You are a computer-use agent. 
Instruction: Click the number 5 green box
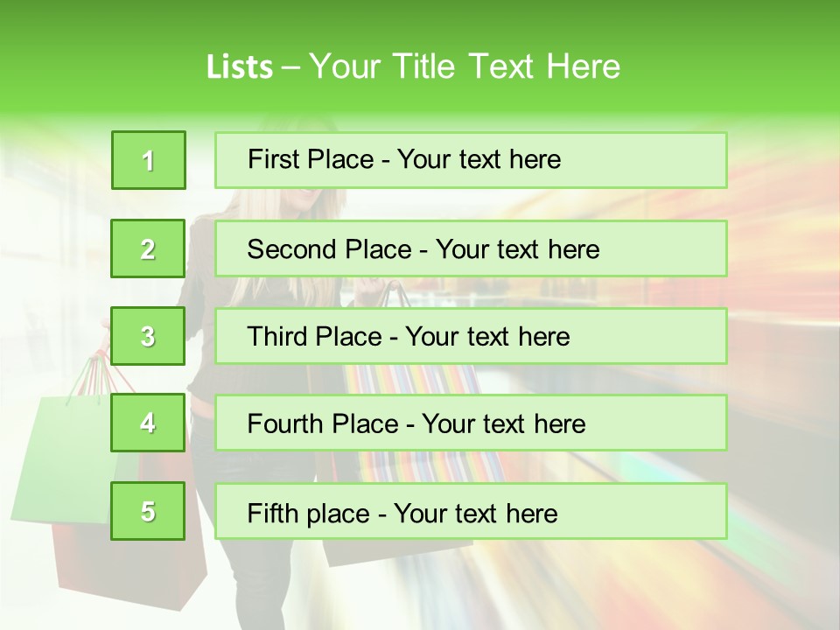(x=149, y=511)
